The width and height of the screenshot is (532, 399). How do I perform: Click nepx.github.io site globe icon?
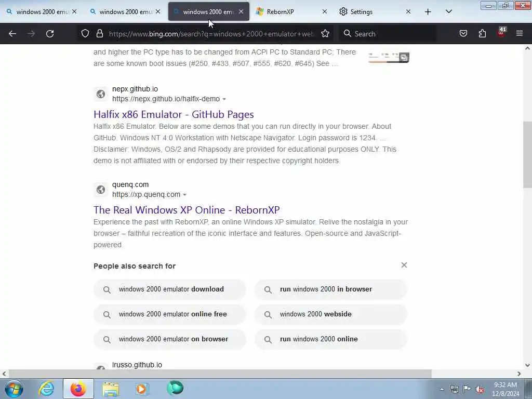coord(101,94)
